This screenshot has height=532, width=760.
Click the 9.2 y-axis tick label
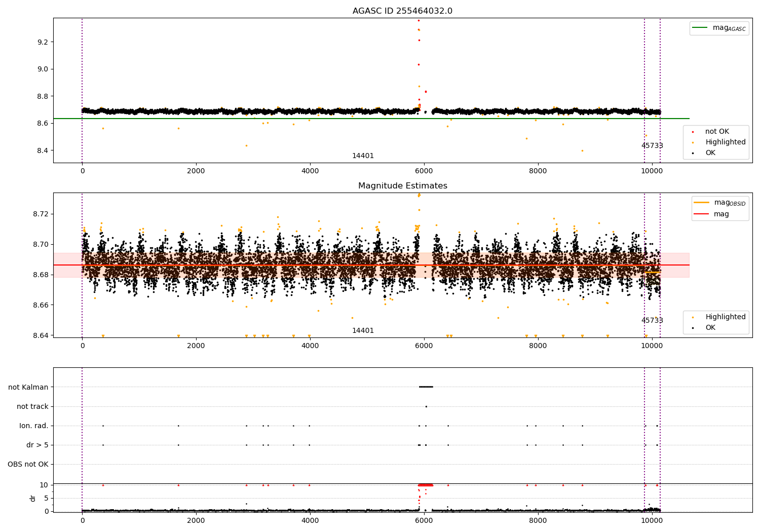pos(42,42)
